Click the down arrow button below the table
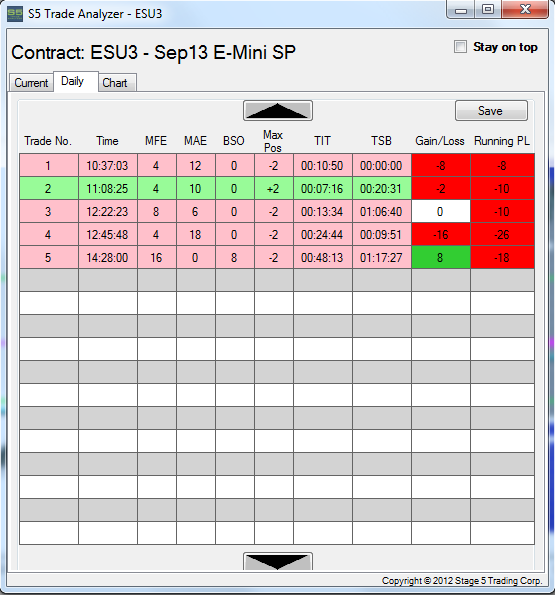The height and width of the screenshot is (597, 555). (x=278, y=562)
